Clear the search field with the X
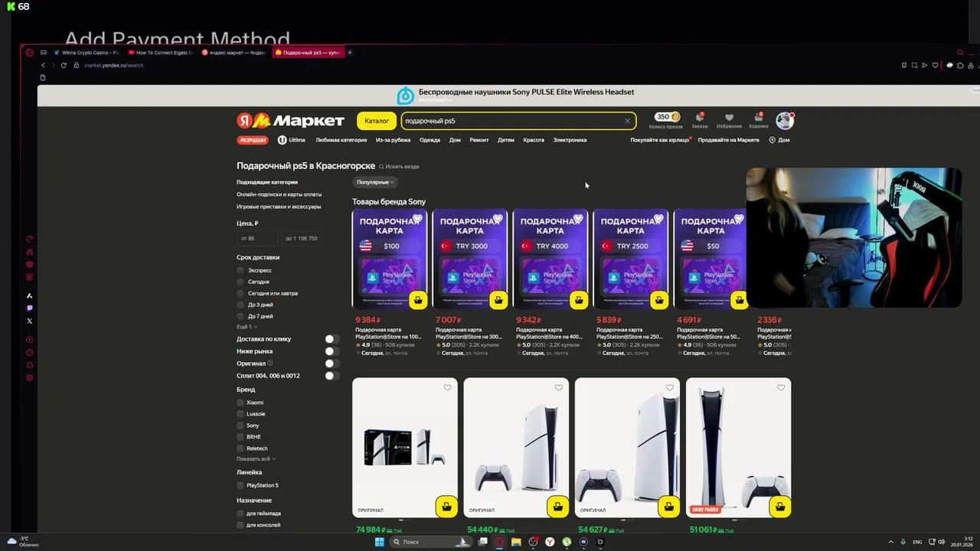 coord(627,121)
